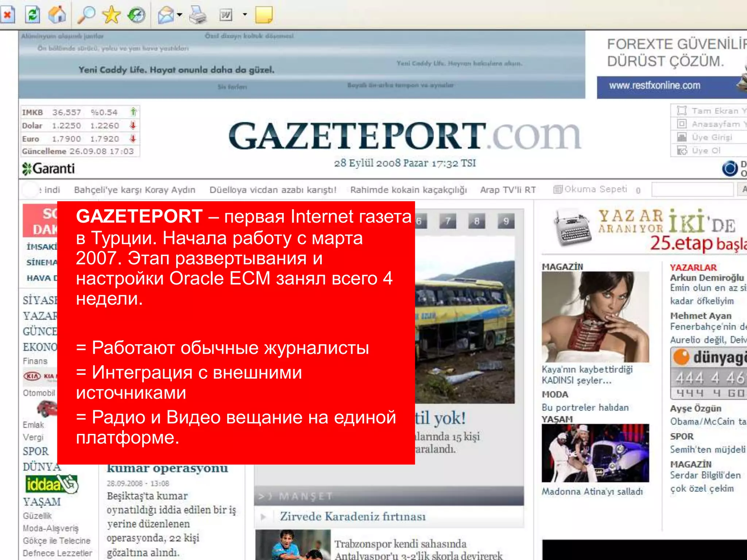This screenshot has width=747, height=560.
Task: Open the restfxonline.com ad link
Action: pyautogui.click(x=654, y=85)
